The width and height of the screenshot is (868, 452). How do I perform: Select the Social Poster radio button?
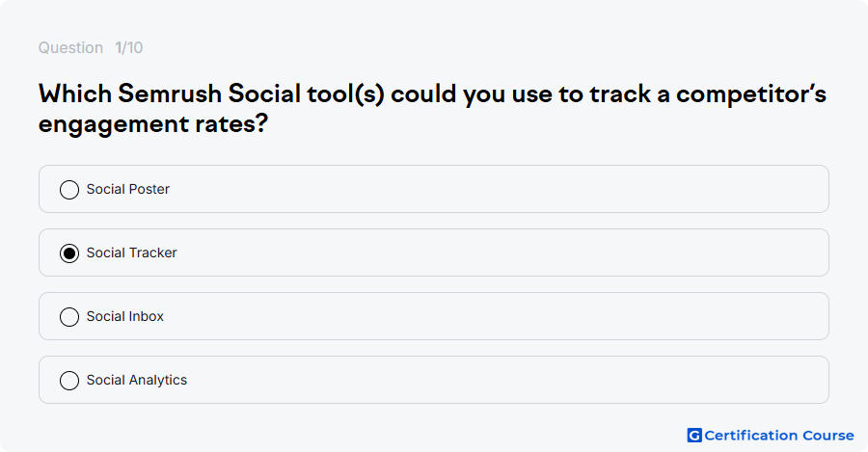[69, 190]
